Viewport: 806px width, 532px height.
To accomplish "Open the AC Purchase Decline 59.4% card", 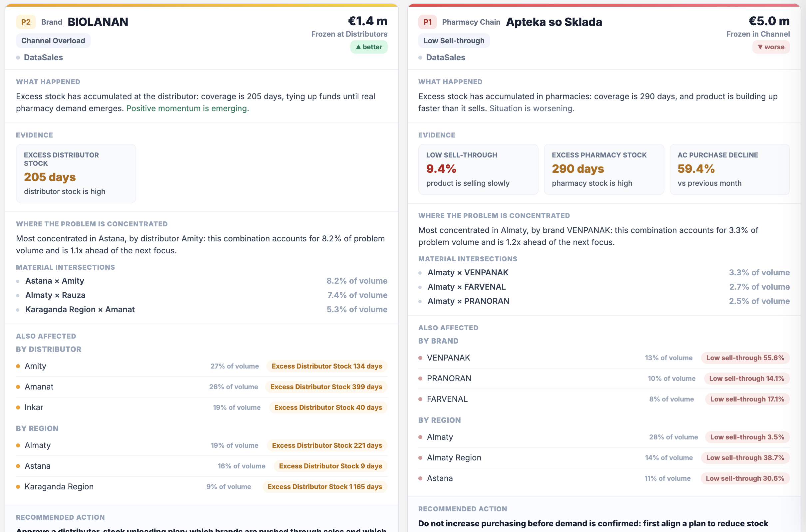I will point(730,170).
